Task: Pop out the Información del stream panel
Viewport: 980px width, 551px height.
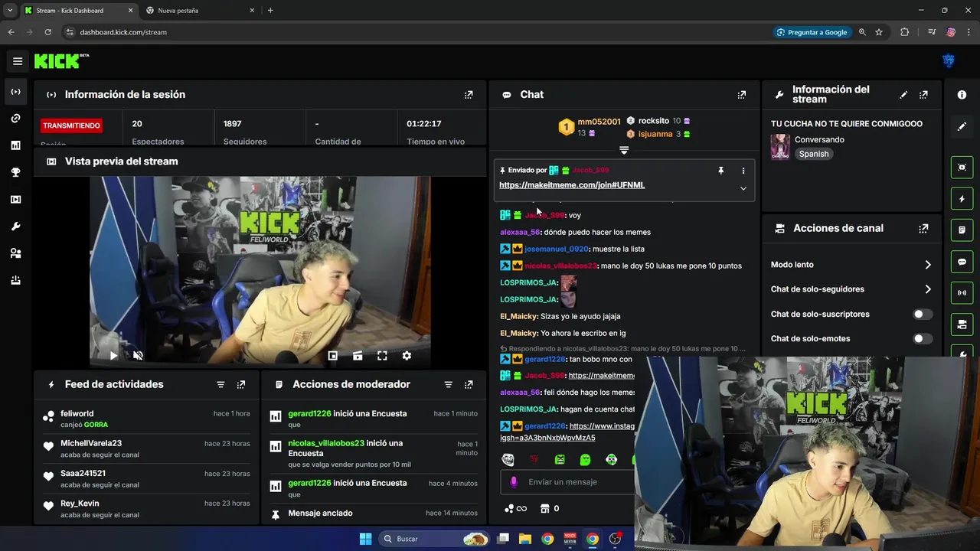Action: (923, 95)
